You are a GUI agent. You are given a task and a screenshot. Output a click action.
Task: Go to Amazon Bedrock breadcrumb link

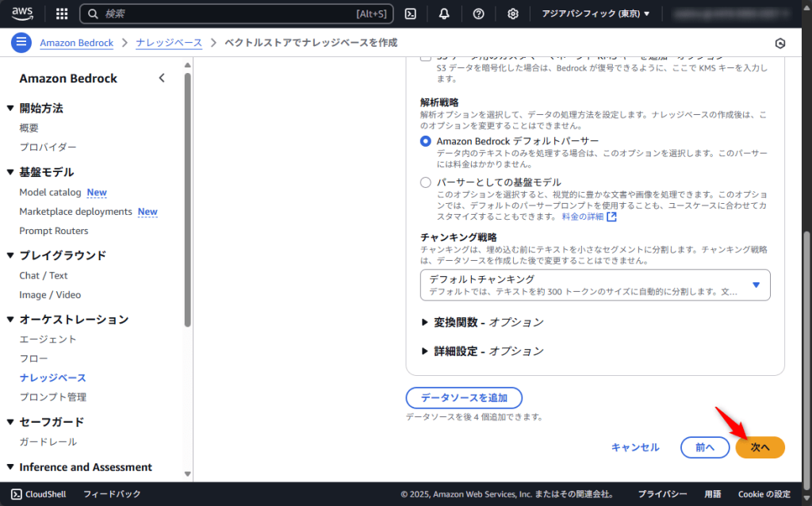[77, 43]
